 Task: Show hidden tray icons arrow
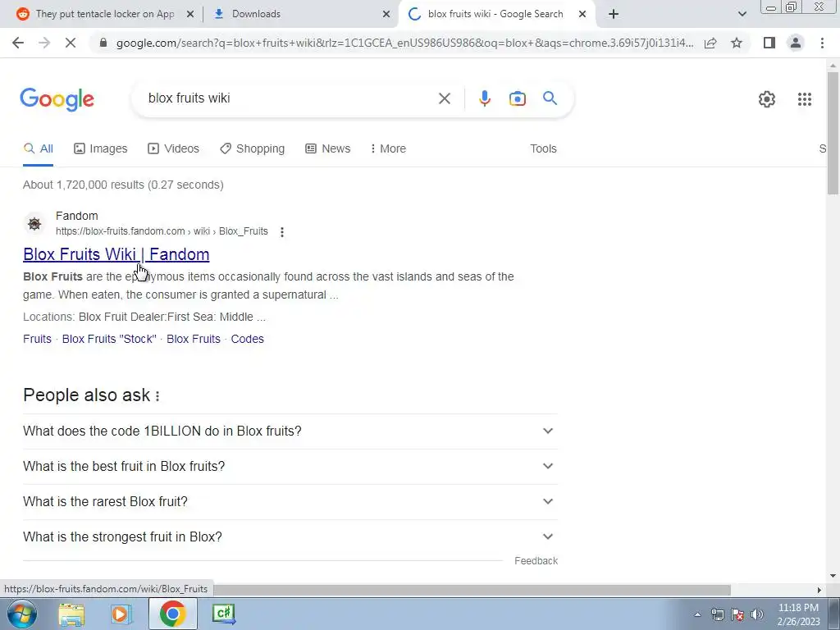697,614
